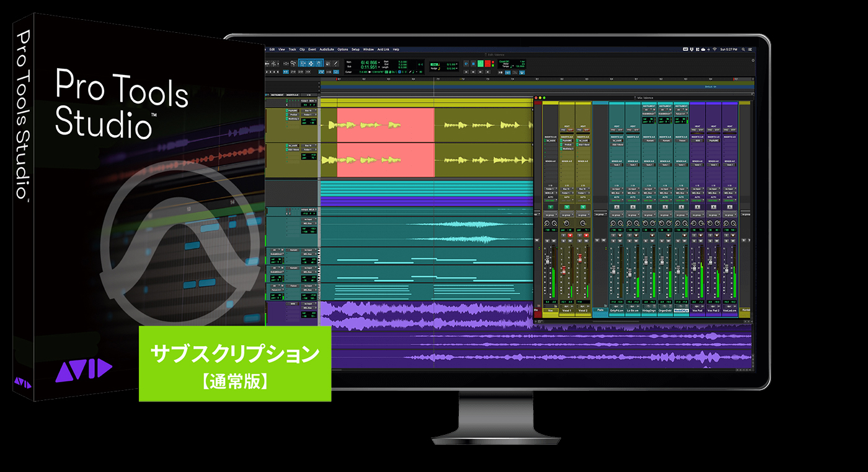The height and width of the screenshot is (472, 868).
Task: Select the Grabber hand tool
Action: (319, 63)
